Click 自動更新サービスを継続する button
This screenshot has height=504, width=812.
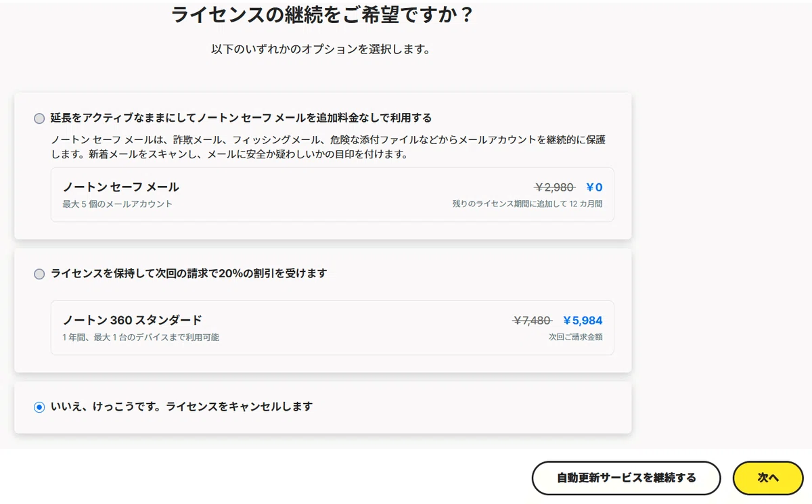pos(627,478)
